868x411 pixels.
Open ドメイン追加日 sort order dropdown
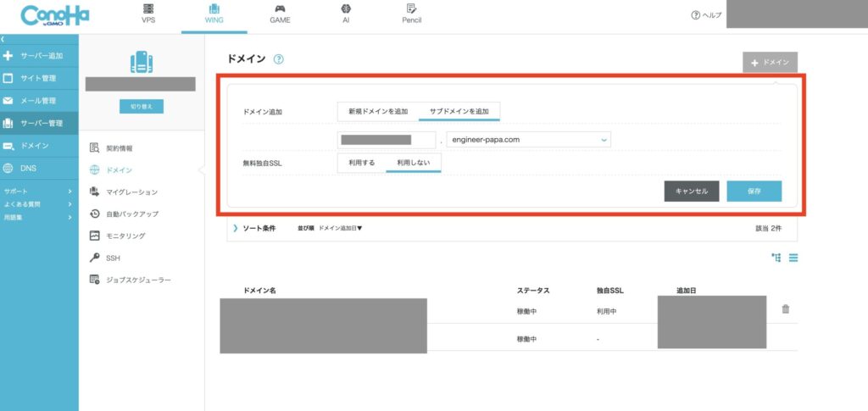pyautogui.click(x=340, y=229)
